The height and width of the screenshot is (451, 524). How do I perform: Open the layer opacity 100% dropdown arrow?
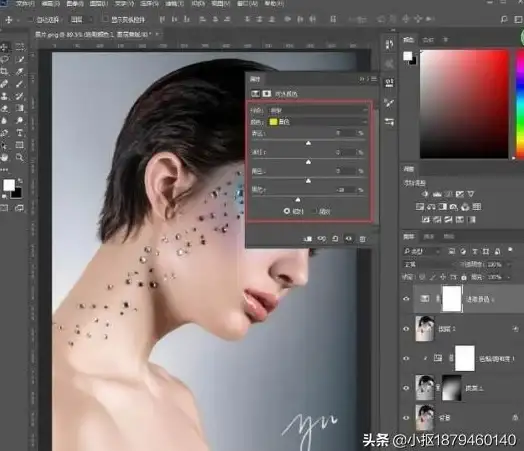click(x=509, y=265)
